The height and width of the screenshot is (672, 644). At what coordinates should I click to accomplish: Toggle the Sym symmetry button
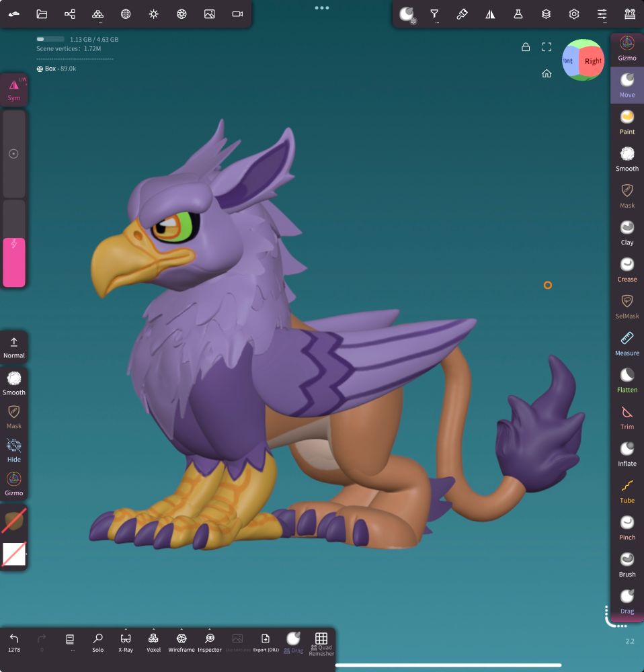pyautogui.click(x=13, y=89)
